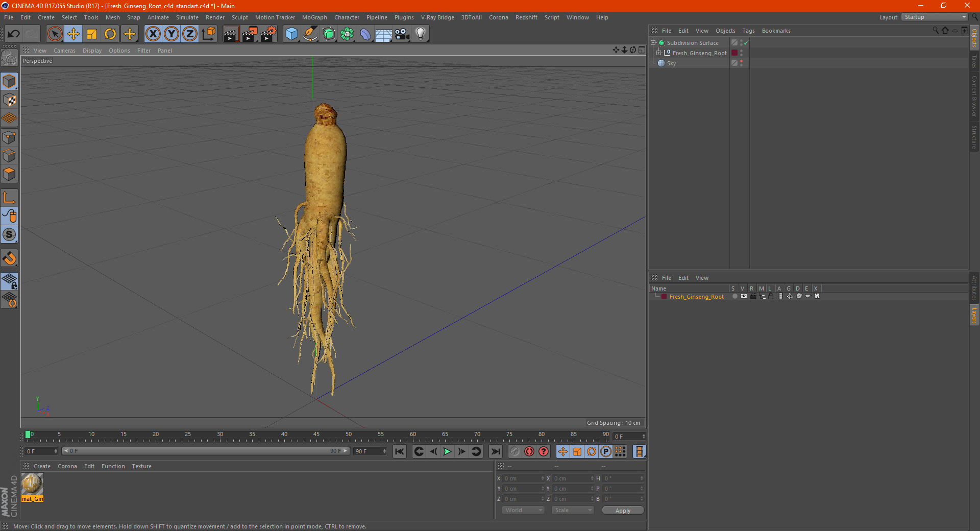Select the Live Selection tool
Screen dimensions: 980x531
(55, 34)
